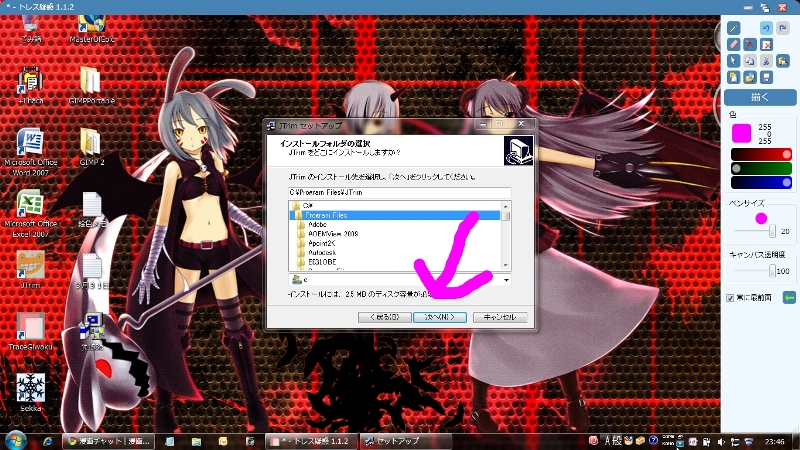Viewport: 800px width, 450px height.
Task: Click the delete canvas icon
Action: [x=766, y=44]
